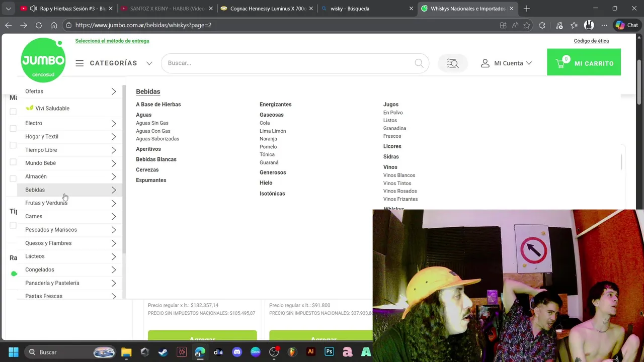Image resolution: width=644 pixels, height=362 pixels.
Task: Switch to SANTOZ X KEINY tab
Action: [166, 9]
